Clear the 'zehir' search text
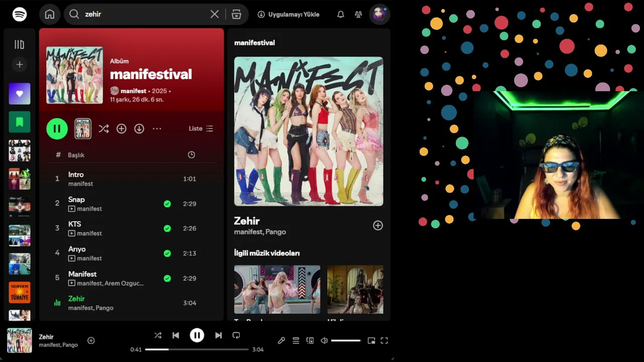 coord(214,14)
